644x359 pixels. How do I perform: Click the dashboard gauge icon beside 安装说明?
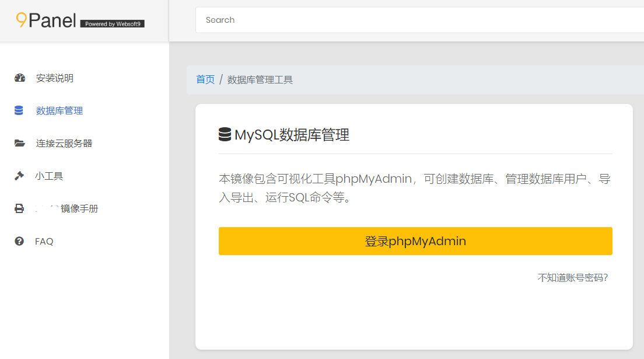[x=19, y=78]
